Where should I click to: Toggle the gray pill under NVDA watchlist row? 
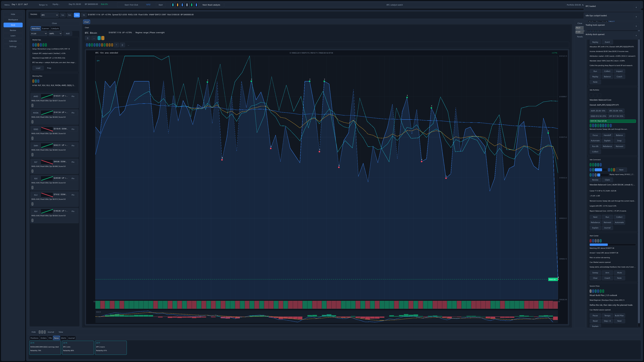(33, 122)
